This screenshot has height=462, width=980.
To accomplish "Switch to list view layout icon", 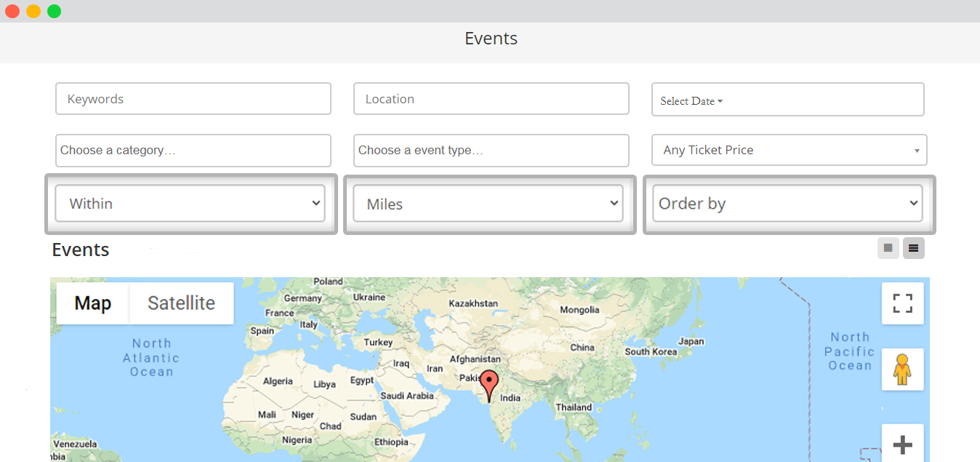I will [914, 248].
